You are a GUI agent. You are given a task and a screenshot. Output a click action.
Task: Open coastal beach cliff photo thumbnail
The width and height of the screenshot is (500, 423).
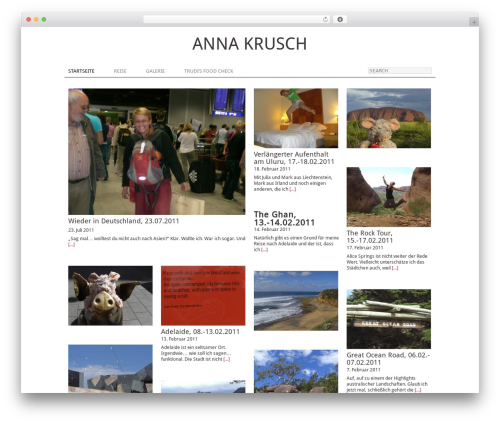[x=296, y=301]
